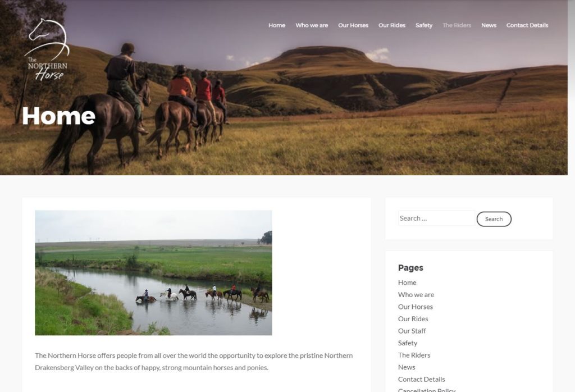Visit Our Horses in Pages list
575x392 pixels.
(416, 307)
